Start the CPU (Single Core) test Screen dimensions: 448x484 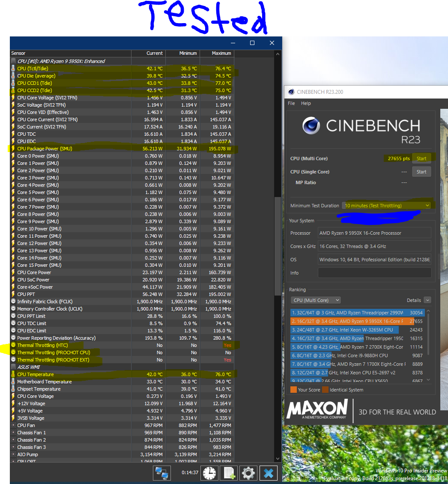(x=421, y=172)
